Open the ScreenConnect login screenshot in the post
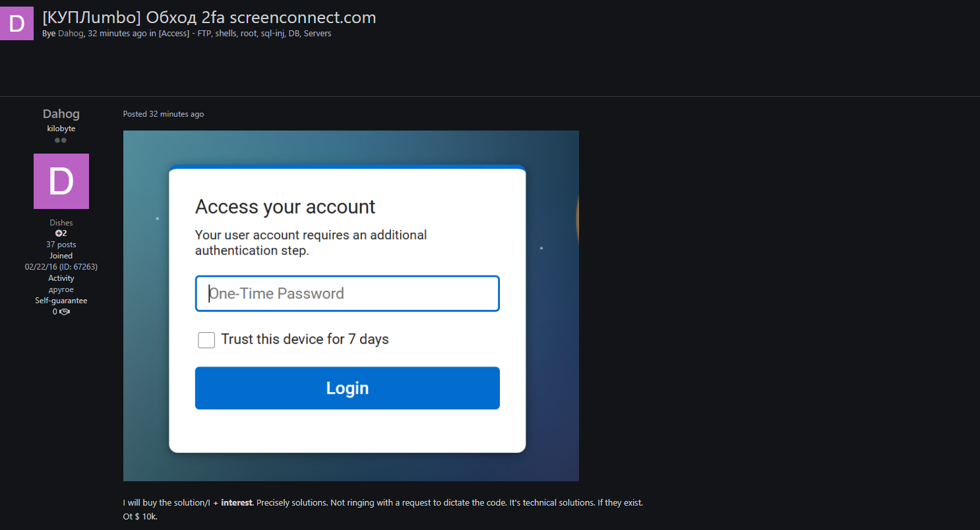The height and width of the screenshot is (530, 980). click(351, 305)
